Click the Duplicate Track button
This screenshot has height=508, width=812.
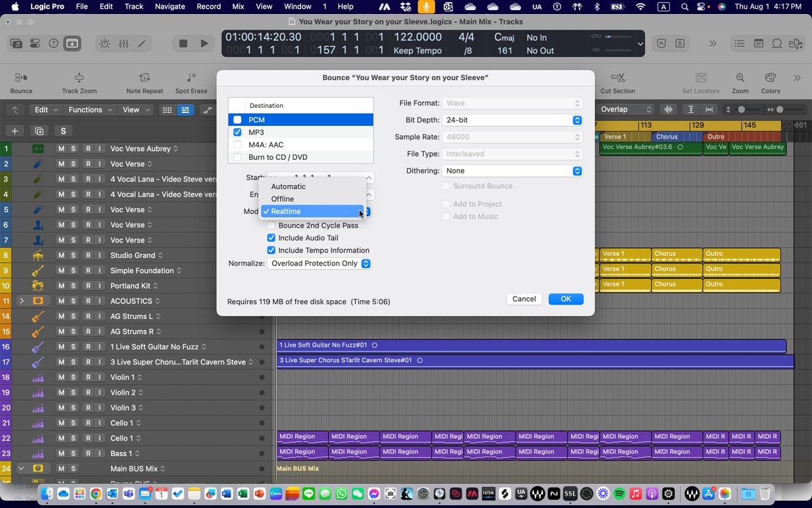(x=39, y=131)
